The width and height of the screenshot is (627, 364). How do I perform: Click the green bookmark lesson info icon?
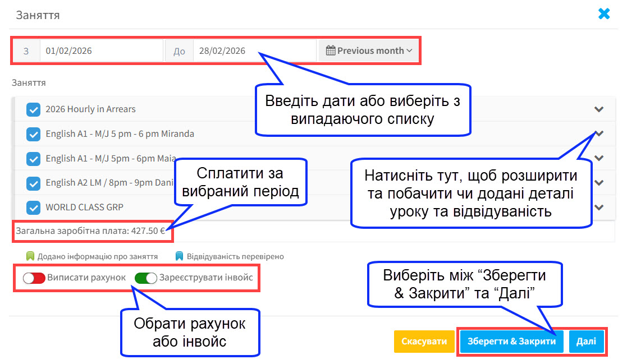click(x=30, y=256)
